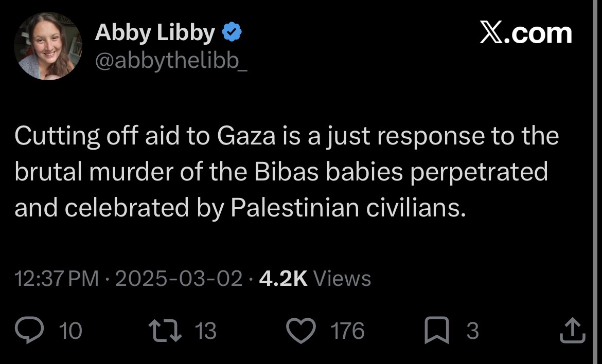Click the reply speech bubble icon
The width and height of the screenshot is (602, 364).
click(x=29, y=330)
